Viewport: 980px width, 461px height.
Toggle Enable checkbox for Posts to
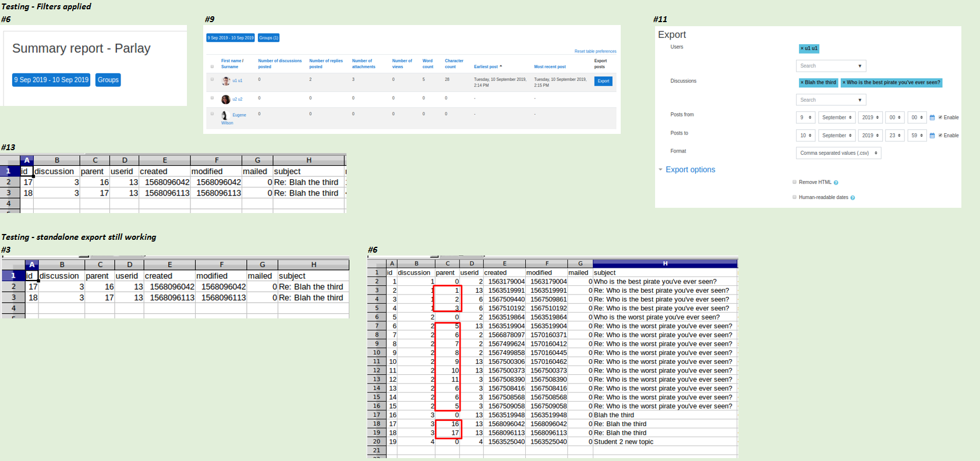(x=940, y=136)
